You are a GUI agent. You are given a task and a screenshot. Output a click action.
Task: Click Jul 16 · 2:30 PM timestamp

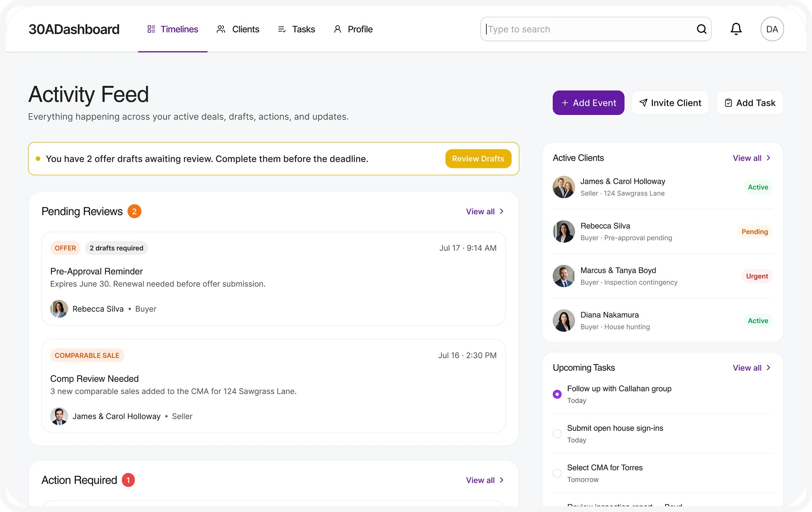[x=467, y=356]
